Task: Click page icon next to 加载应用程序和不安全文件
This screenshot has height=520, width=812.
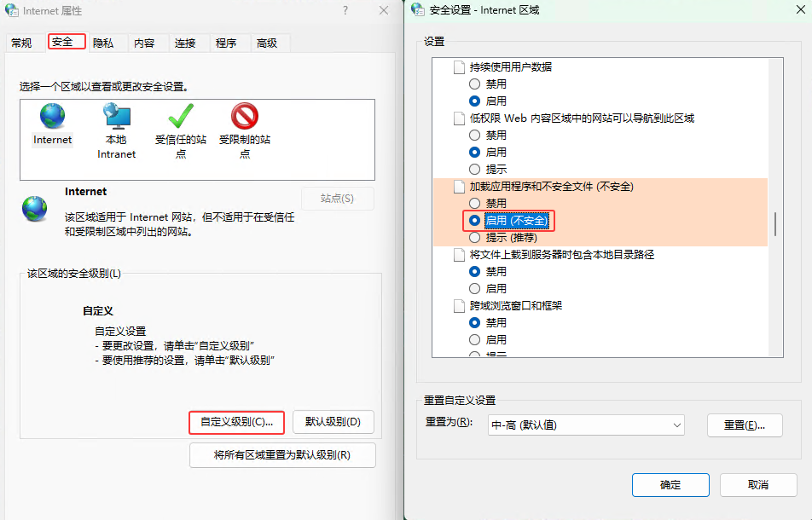Action: tap(459, 187)
